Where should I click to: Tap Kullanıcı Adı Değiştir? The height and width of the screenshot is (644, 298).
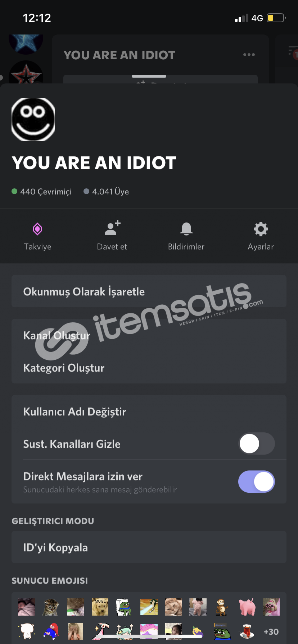point(149,411)
